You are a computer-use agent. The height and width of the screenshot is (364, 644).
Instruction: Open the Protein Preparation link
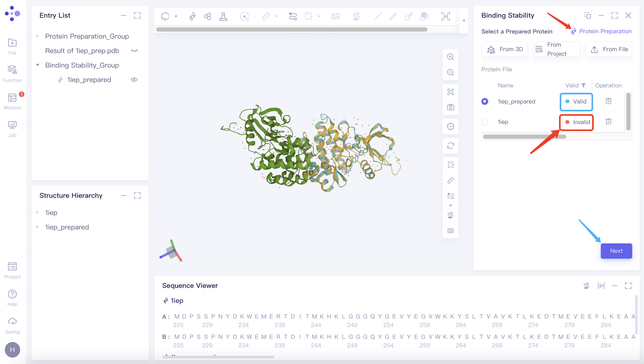click(x=606, y=31)
